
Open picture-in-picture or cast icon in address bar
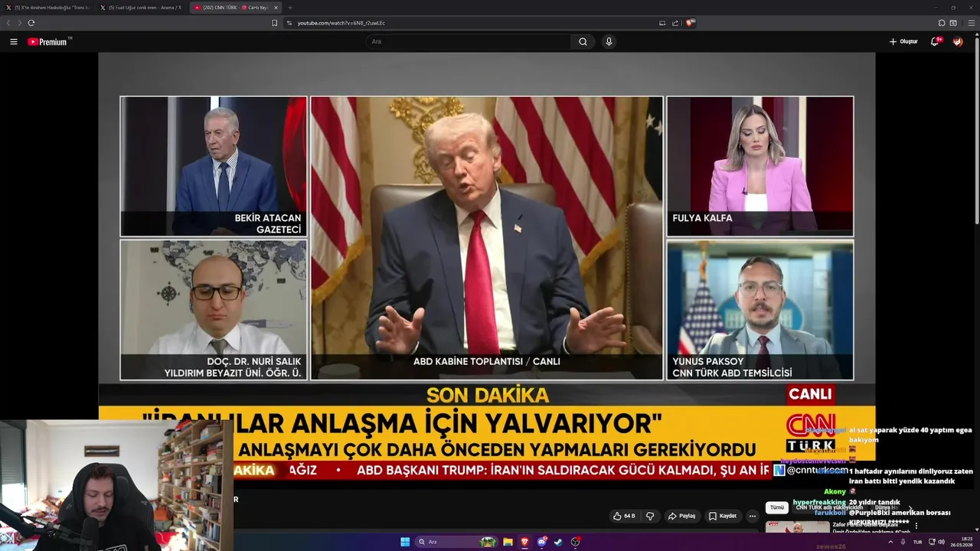662,23
